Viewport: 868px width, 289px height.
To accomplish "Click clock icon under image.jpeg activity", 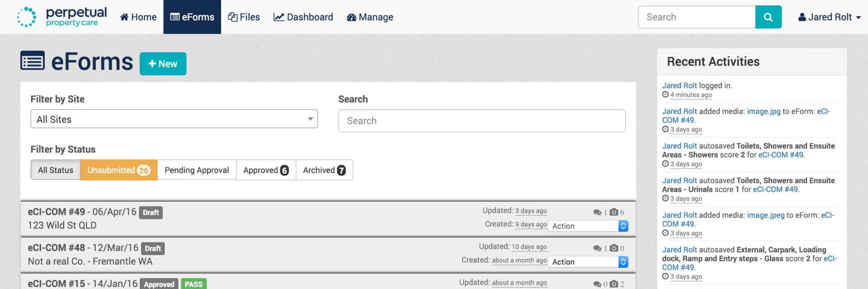I will point(665,233).
